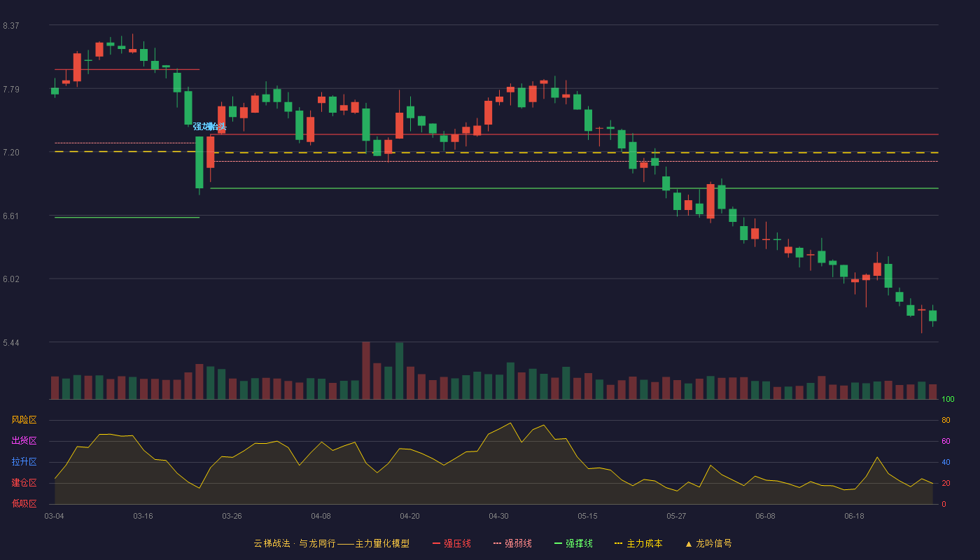
Task: Toggle the 强压线 legend entry
Action: point(451,543)
